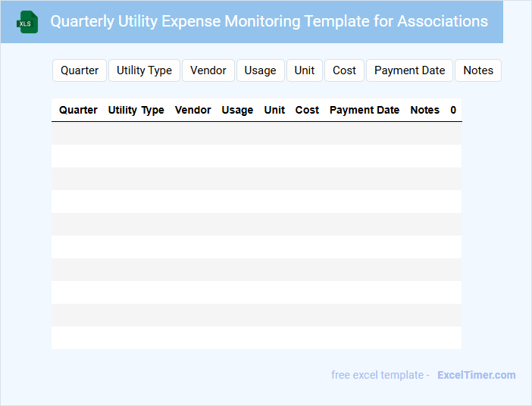Click the Vendor column header in table
Image resolution: width=532 pixels, height=406 pixels.
click(x=193, y=110)
